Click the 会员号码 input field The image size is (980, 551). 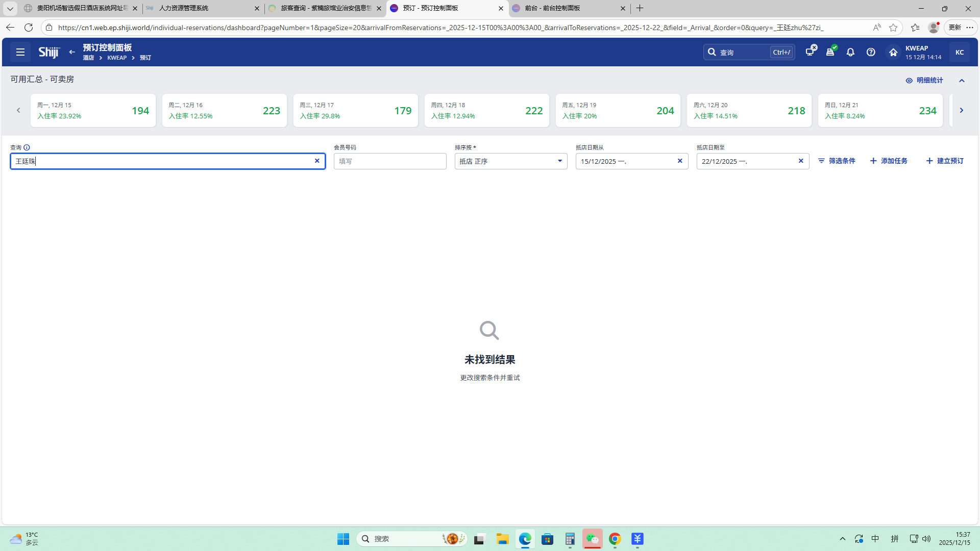point(390,161)
